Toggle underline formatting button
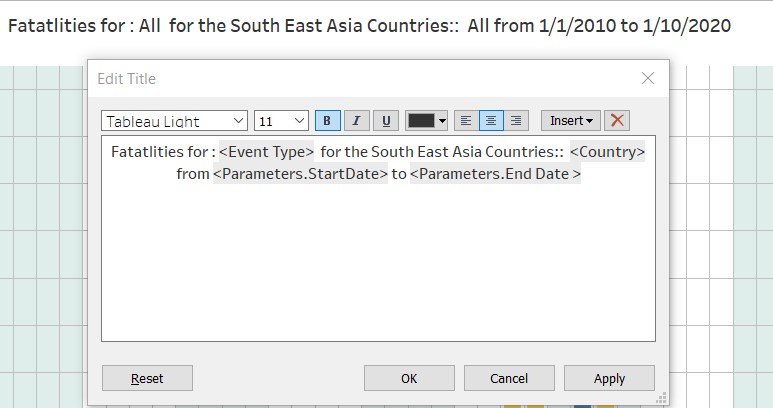 click(x=386, y=121)
